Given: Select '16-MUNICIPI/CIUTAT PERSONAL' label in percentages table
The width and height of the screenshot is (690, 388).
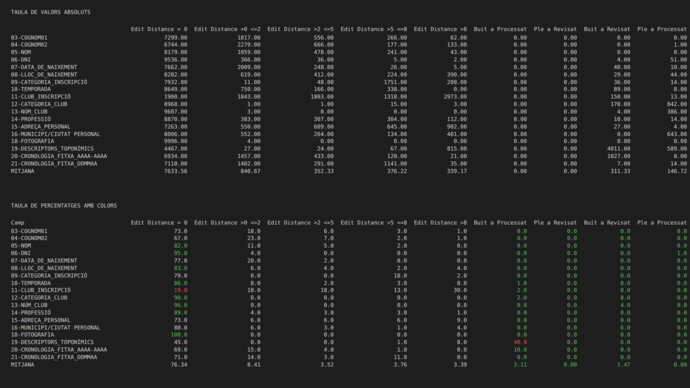Looking at the screenshot, I should click(x=55, y=328).
